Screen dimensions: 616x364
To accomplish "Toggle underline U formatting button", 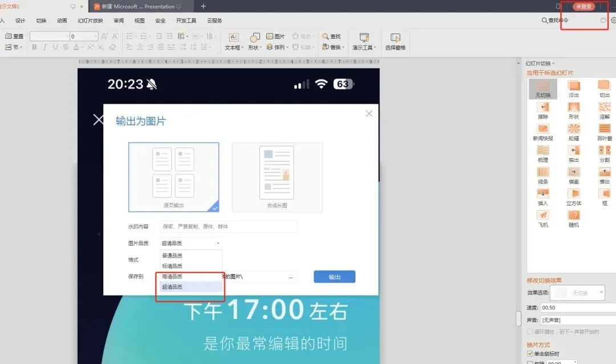I will click(55, 47).
